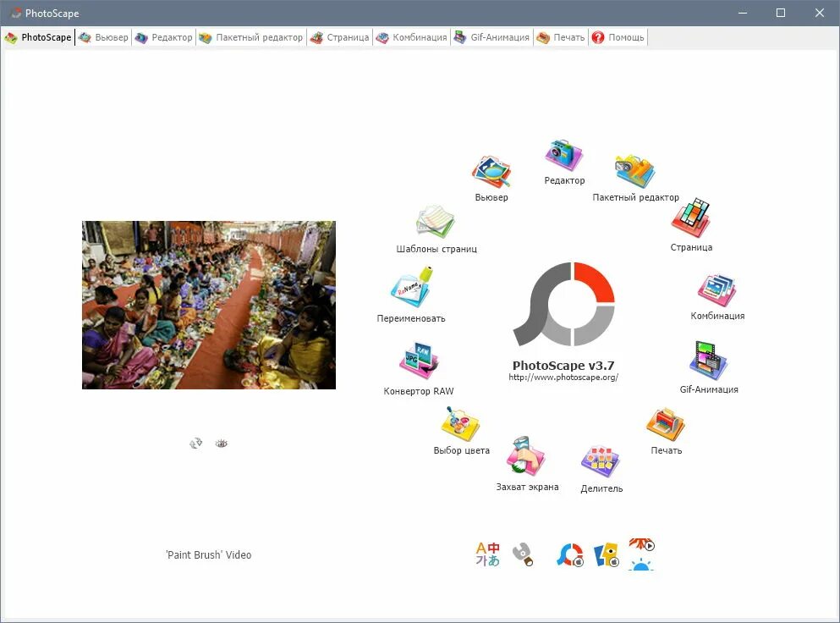The image size is (840, 623).
Task: Click the red-blue PhotoScape X icon
Action: coord(570,555)
